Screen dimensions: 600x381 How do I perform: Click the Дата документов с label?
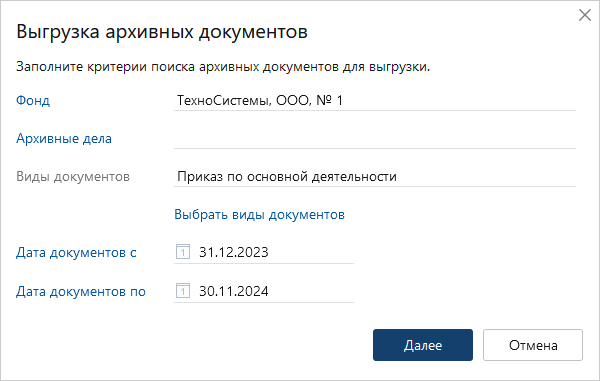pyautogui.click(x=76, y=252)
